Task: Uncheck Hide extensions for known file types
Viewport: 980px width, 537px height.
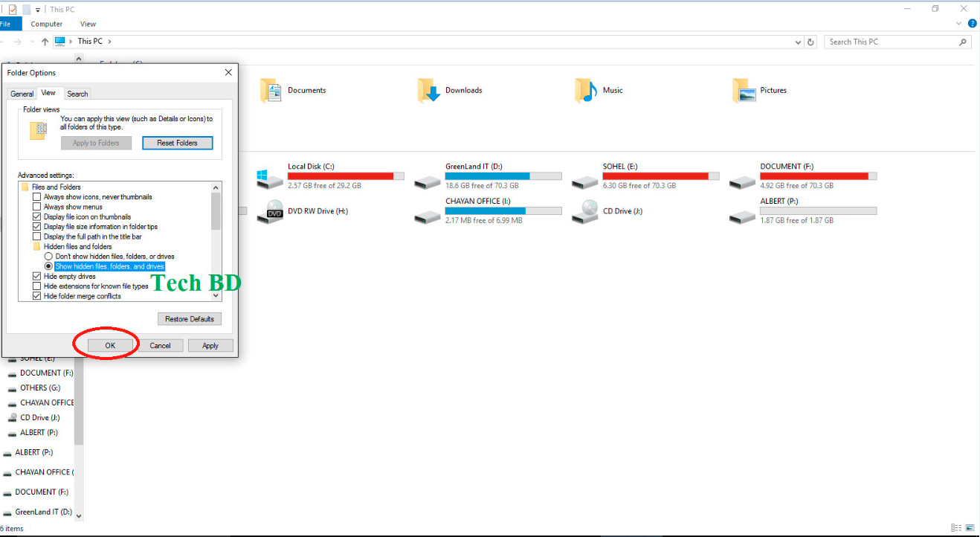Action: [x=36, y=286]
